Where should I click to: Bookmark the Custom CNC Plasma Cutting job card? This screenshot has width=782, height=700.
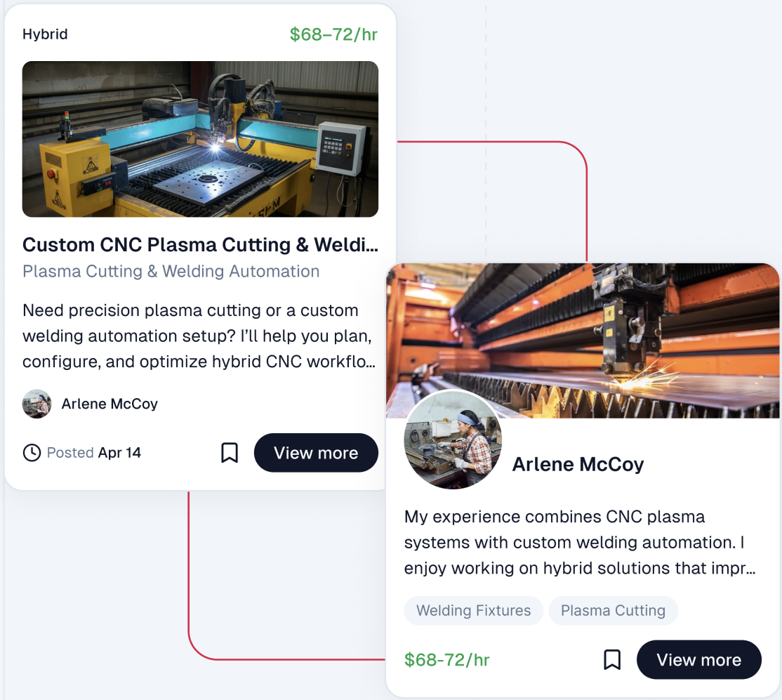point(230,453)
